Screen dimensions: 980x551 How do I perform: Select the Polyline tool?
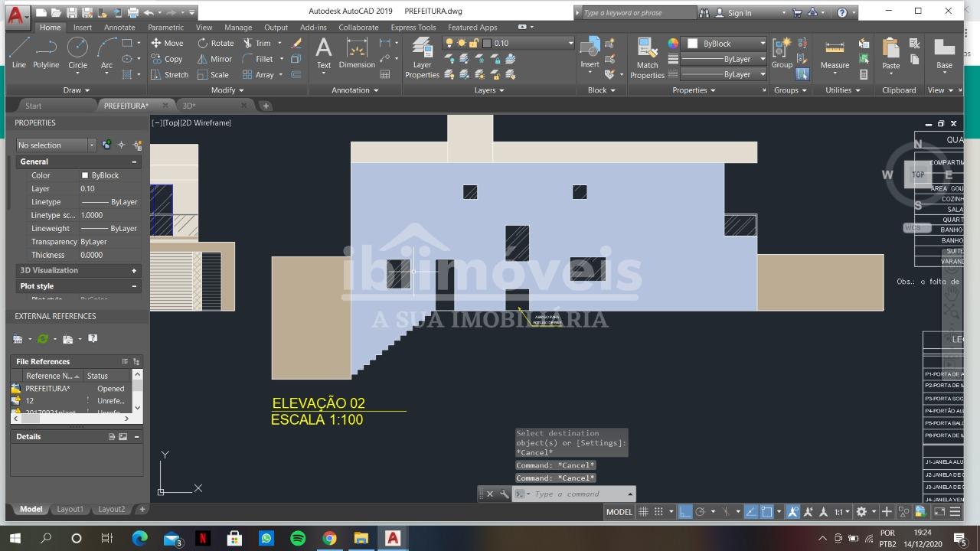(x=46, y=52)
